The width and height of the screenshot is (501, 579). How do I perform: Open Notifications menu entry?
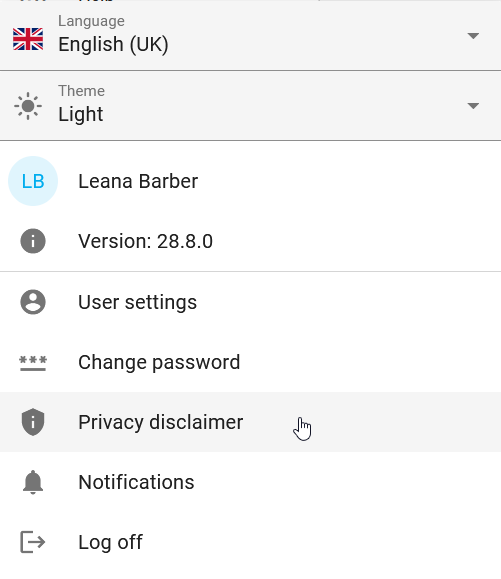pyautogui.click(x=250, y=482)
